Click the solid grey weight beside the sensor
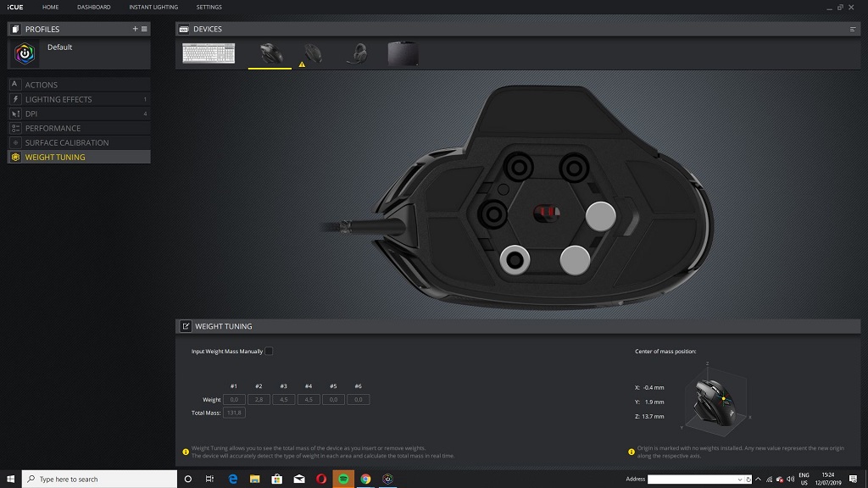Viewport: 868px width, 488px height. tap(601, 216)
